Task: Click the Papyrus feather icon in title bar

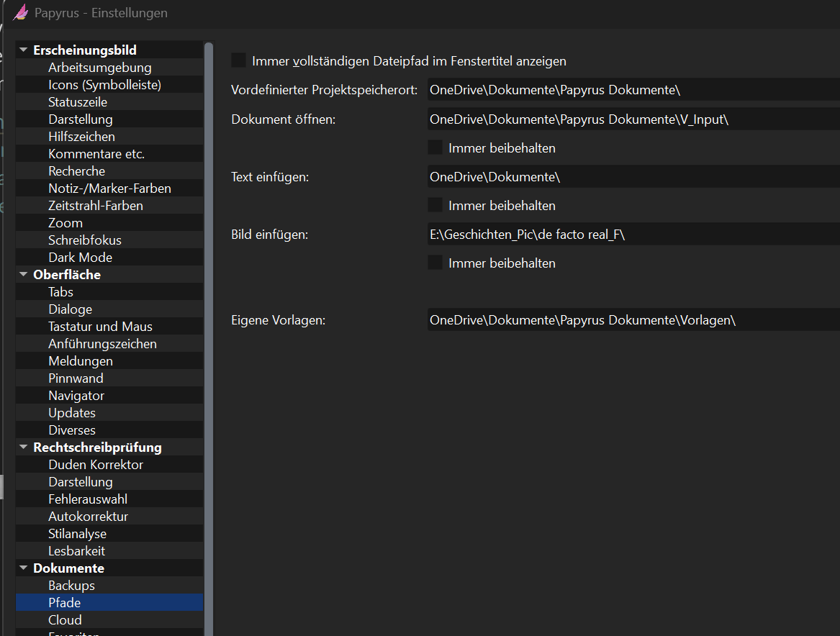Action: click(x=21, y=13)
